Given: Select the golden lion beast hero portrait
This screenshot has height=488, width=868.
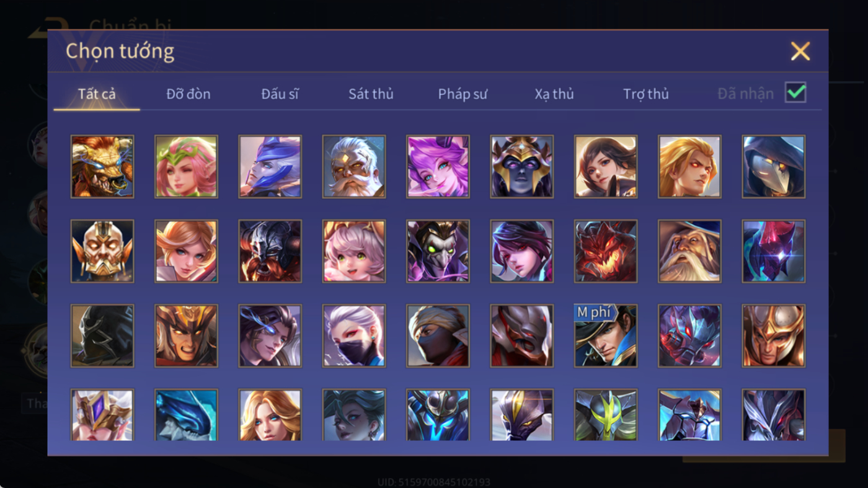Looking at the screenshot, I should click(102, 167).
